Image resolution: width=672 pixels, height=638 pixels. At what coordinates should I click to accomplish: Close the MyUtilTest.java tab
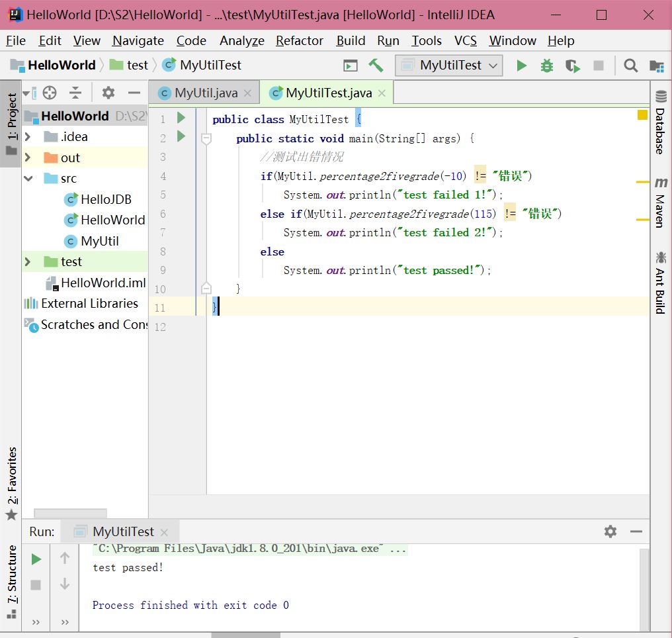click(x=382, y=93)
